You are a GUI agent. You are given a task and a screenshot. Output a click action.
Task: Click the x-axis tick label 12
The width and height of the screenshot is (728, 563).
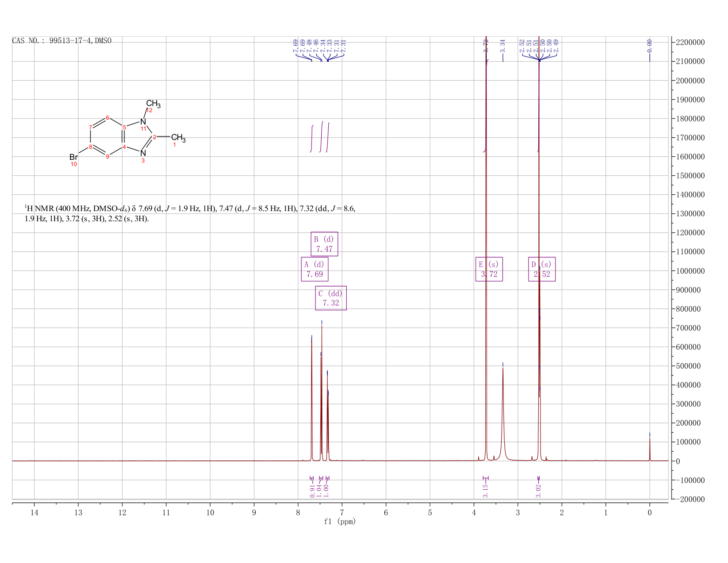(122, 512)
